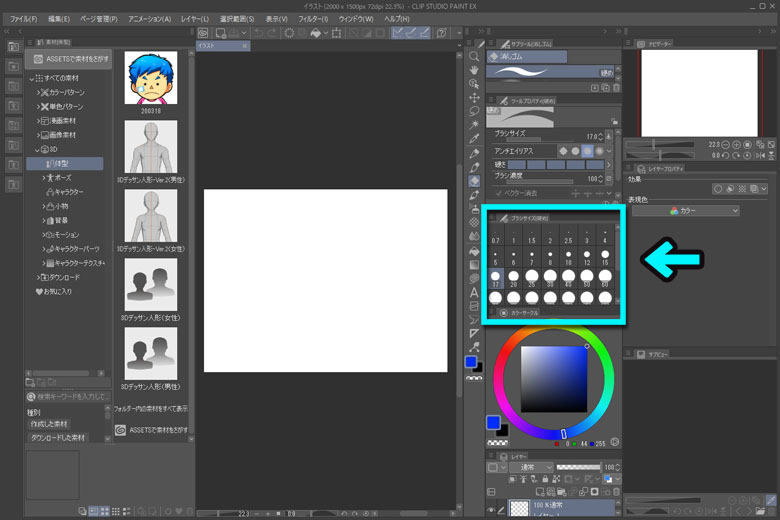The width and height of the screenshot is (780, 520).
Task: Open the フィルター(I) menu
Action: click(x=313, y=19)
